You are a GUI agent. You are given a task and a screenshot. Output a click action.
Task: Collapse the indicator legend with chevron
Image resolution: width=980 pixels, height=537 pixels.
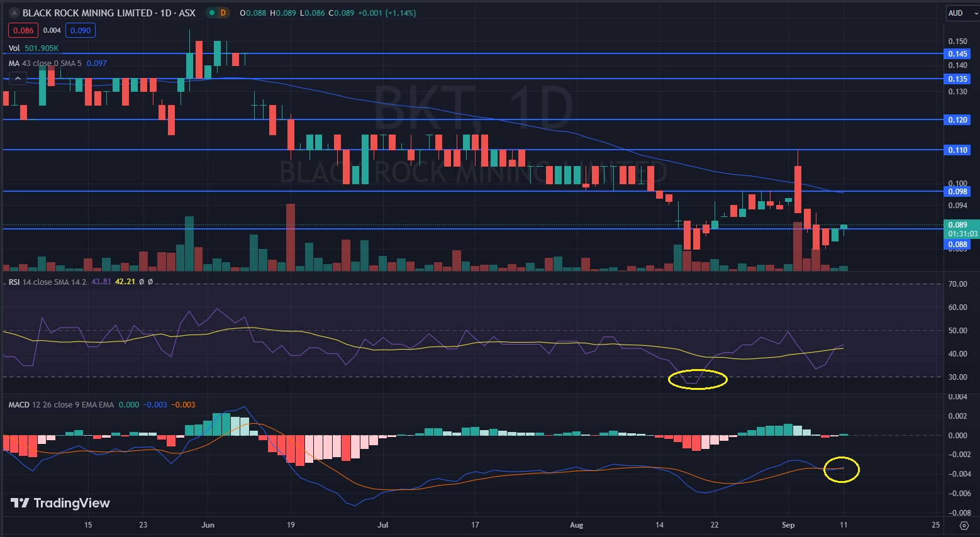[x=17, y=79]
